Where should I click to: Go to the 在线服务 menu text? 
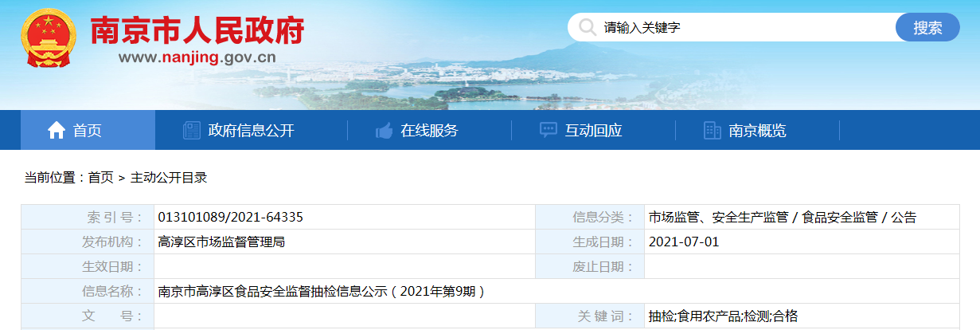pyautogui.click(x=429, y=131)
